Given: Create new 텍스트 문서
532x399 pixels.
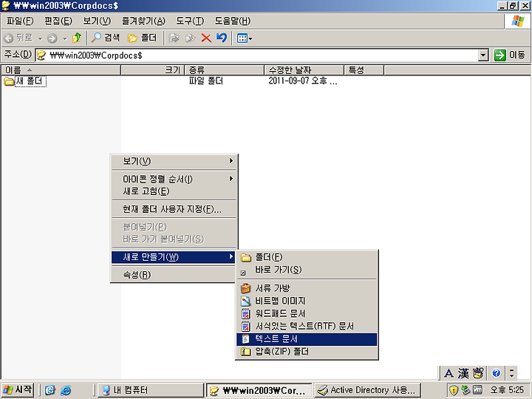Looking at the screenshot, I should [x=307, y=339].
